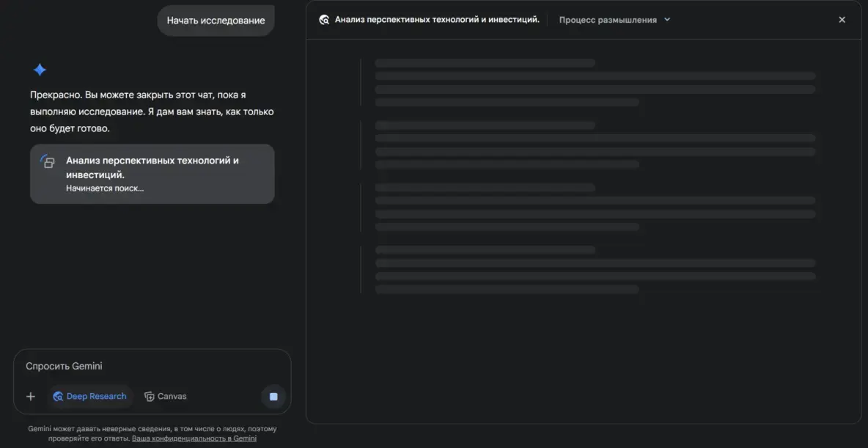Click the Deep Research icon in the panel header
This screenshot has height=448, width=868.
click(x=324, y=20)
